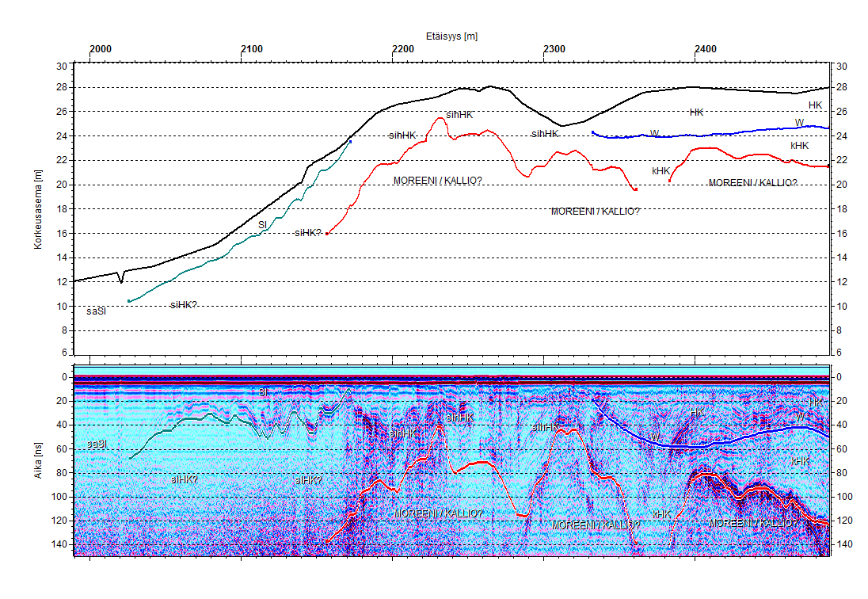Click the "Etäisyys [m]" axis title
Image resolution: width=868 pixels, height=599 pixels.
coord(451,36)
